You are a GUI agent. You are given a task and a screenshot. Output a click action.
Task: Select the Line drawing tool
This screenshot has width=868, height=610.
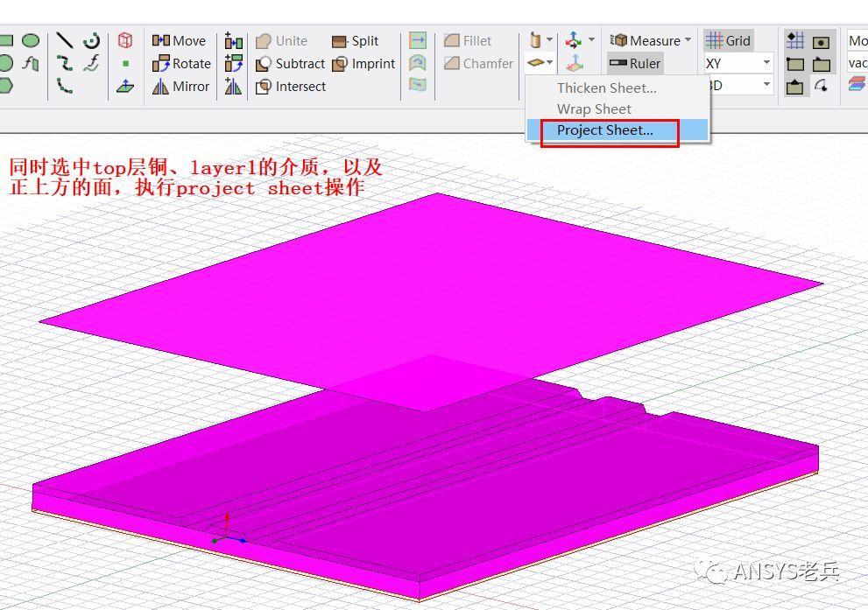(65, 39)
